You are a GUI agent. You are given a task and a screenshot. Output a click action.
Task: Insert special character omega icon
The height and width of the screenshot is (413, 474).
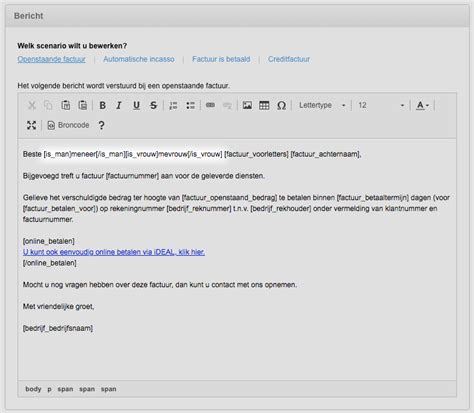coord(282,106)
